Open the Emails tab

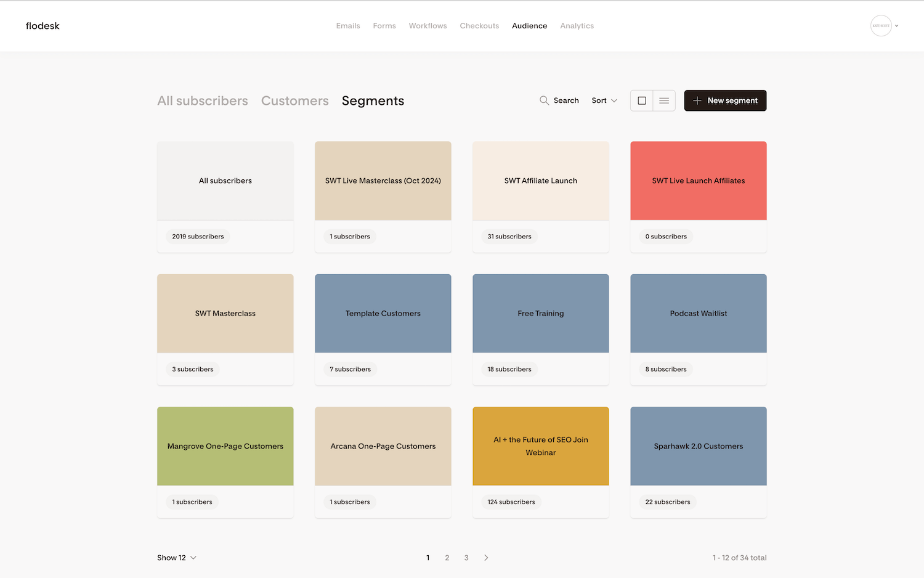coord(348,26)
